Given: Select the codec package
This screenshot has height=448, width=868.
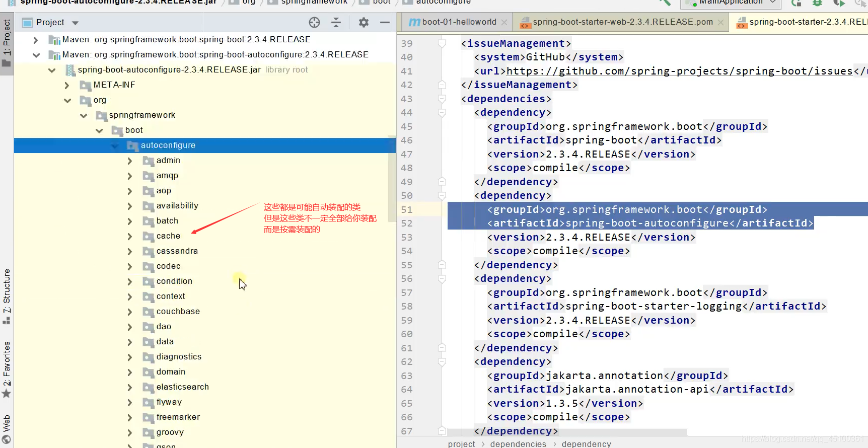Looking at the screenshot, I should (168, 266).
